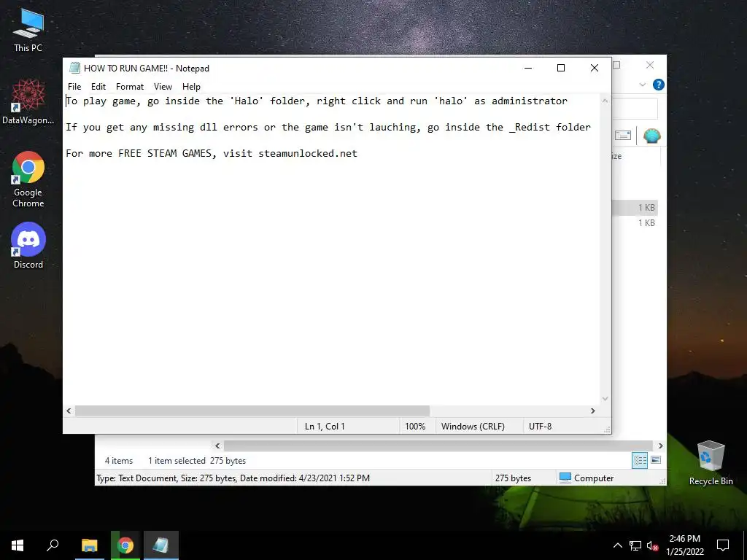Minimize the Notepad window

coord(528,68)
